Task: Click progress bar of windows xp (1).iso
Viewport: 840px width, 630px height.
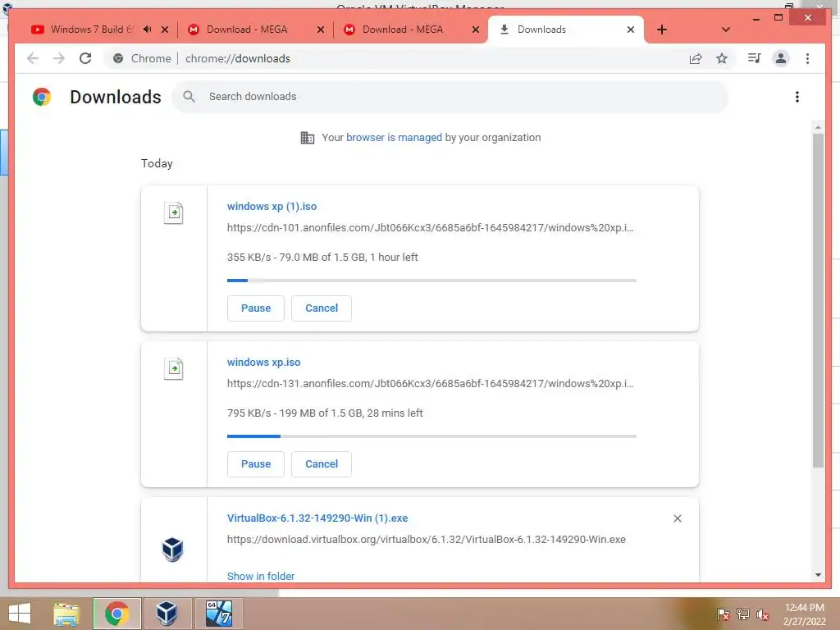Action: pos(431,281)
